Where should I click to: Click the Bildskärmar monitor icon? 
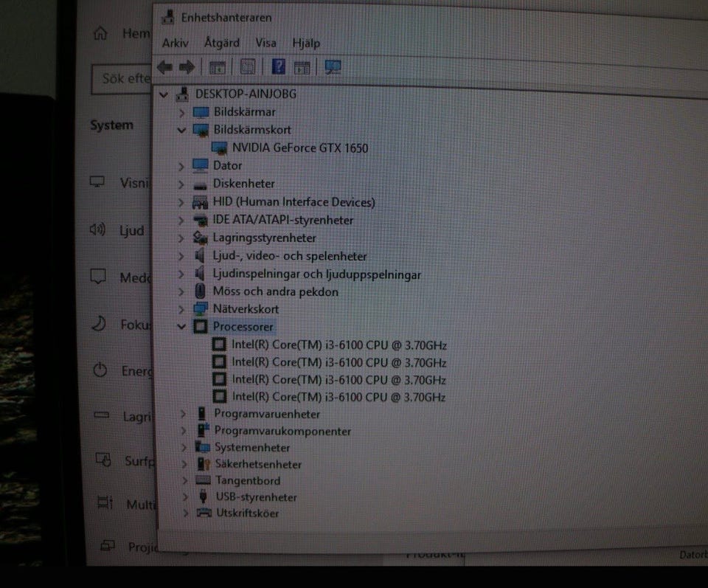tap(201, 112)
